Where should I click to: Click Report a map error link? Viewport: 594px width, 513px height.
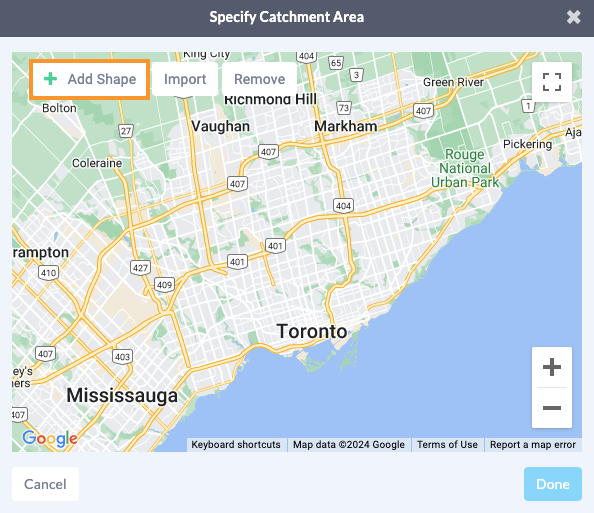tap(533, 444)
